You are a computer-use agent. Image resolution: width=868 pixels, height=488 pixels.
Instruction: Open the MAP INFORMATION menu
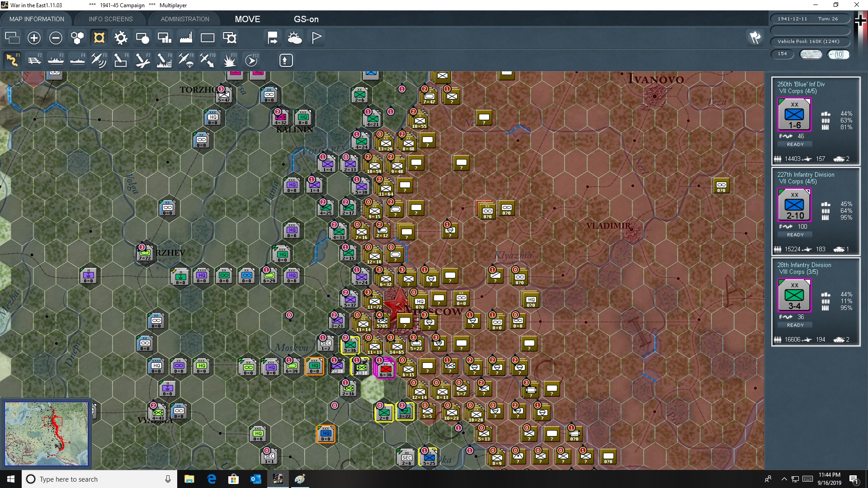(37, 19)
